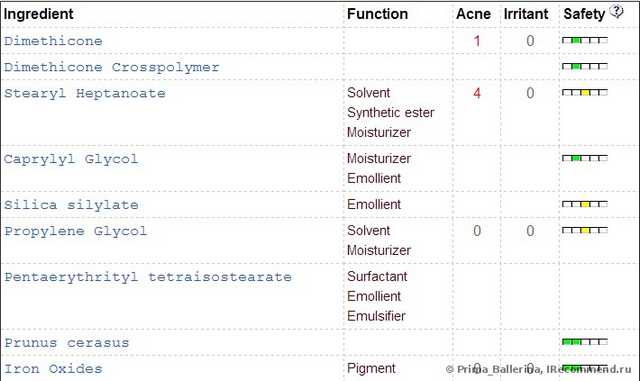This screenshot has height=381, width=640.
Task: Click Silica silylate safety rating bar
Action: [x=585, y=204]
